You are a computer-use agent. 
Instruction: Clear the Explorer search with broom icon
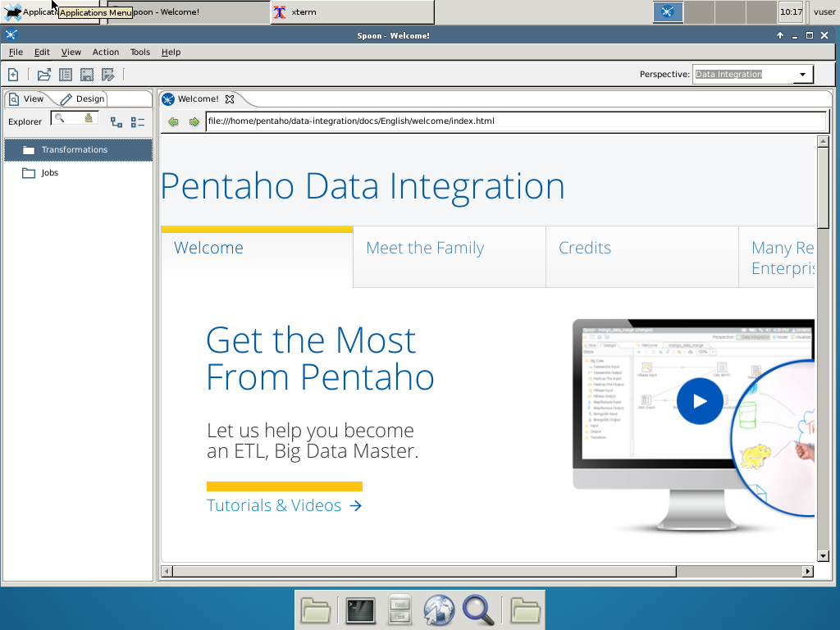(89, 118)
